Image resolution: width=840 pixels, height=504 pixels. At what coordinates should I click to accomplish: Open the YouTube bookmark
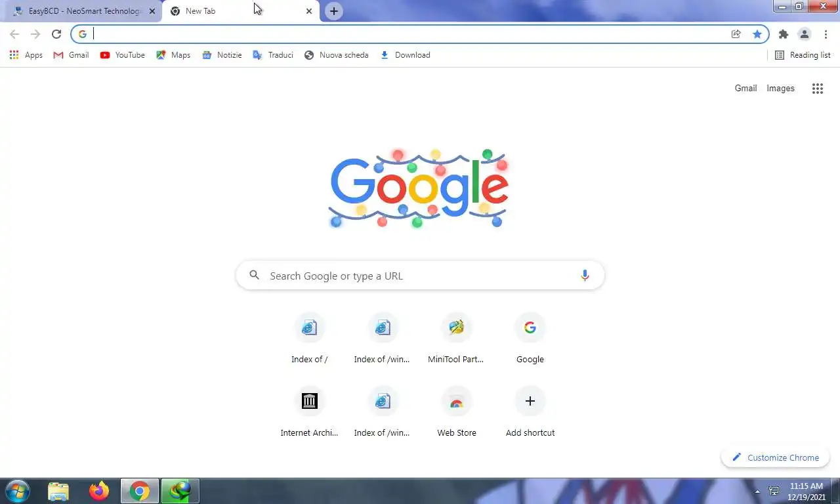pos(123,55)
